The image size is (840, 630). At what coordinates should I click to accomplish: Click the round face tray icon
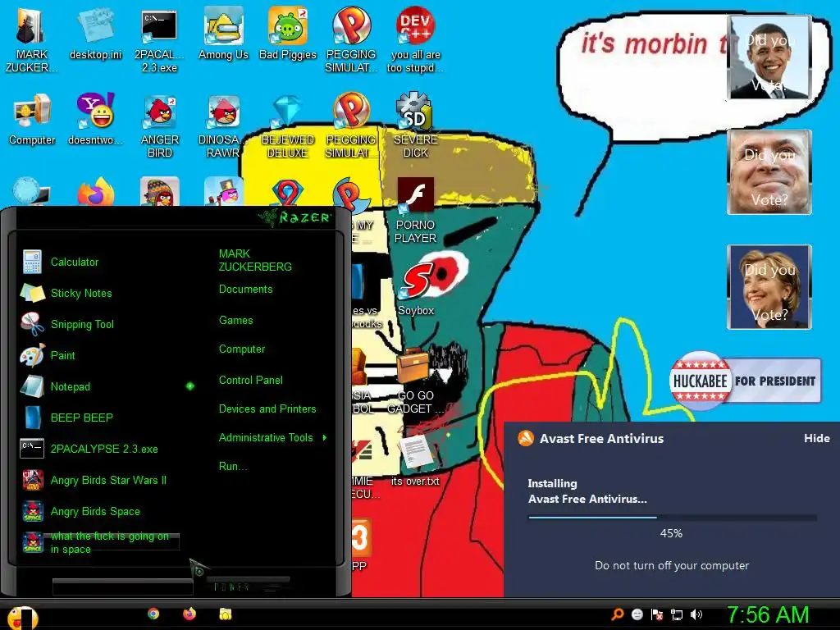(x=637, y=614)
